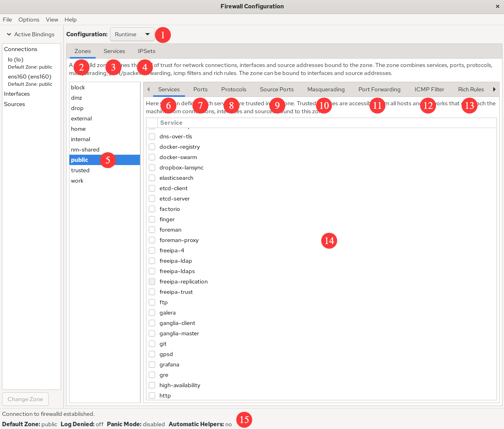Switch to the Masquerading tab

326,89
